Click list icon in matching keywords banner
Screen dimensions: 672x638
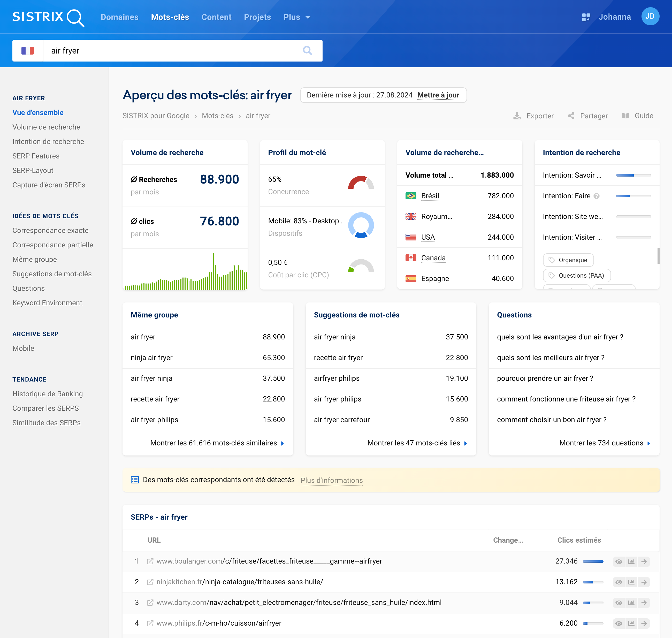click(x=135, y=480)
